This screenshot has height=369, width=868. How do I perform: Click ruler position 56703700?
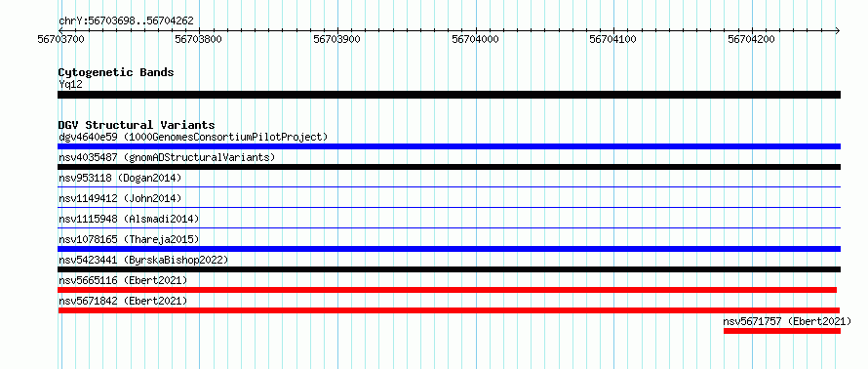pos(60,39)
